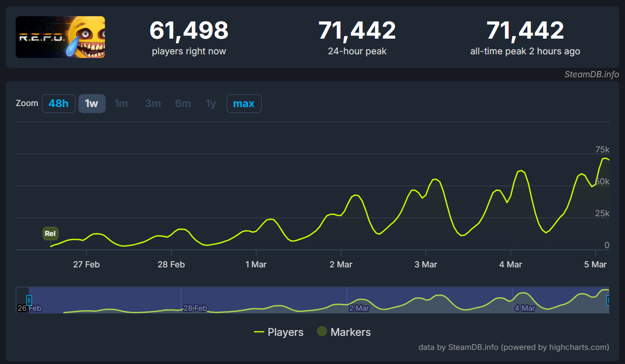Click the all-time peak statistic
This screenshot has width=625, height=364.
click(x=525, y=37)
